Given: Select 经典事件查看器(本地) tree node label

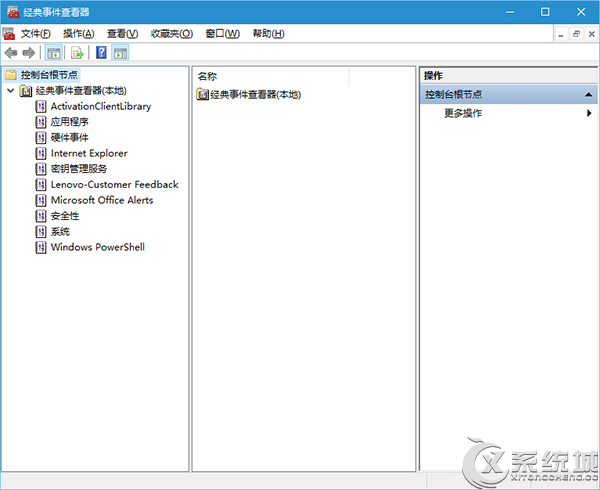Looking at the screenshot, I should [81, 91].
